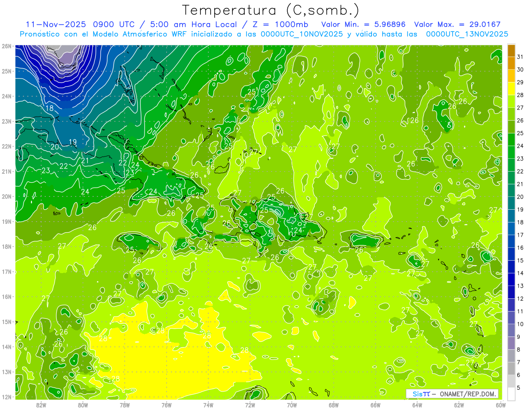Click the latitude axis label 18N
Image resolution: width=532 pixels, height=411 pixels.
click(x=6, y=247)
